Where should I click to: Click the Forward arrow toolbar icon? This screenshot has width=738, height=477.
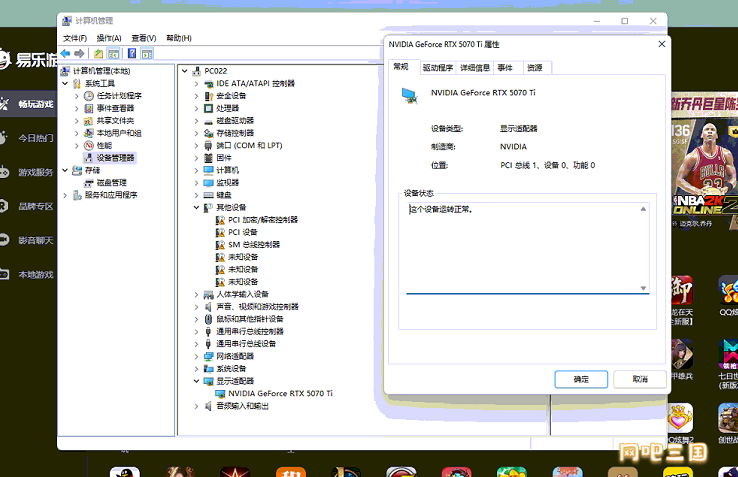click(79, 54)
